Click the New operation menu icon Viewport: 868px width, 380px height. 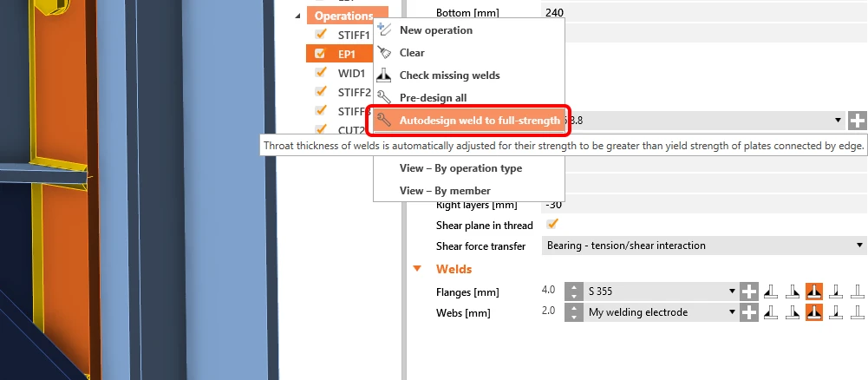pyautogui.click(x=384, y=29)
